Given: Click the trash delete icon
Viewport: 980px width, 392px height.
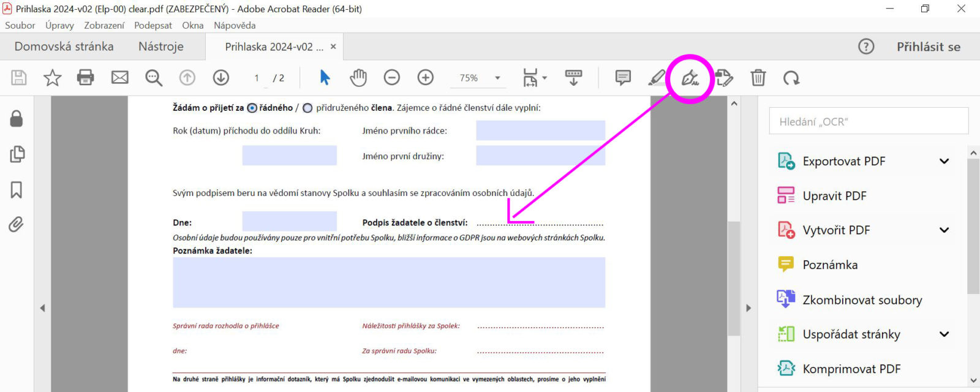Looking at the screenshot, I should coord(758,78).
